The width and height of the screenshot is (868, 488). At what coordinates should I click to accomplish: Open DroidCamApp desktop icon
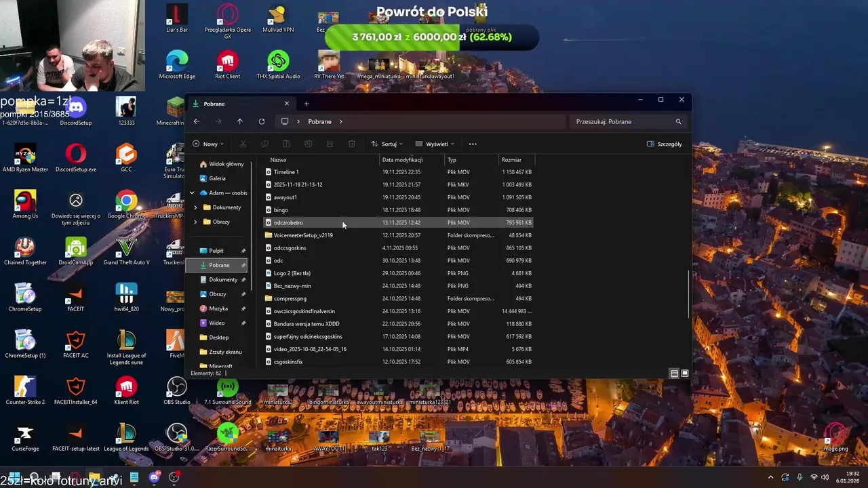[x=75, y=251]
